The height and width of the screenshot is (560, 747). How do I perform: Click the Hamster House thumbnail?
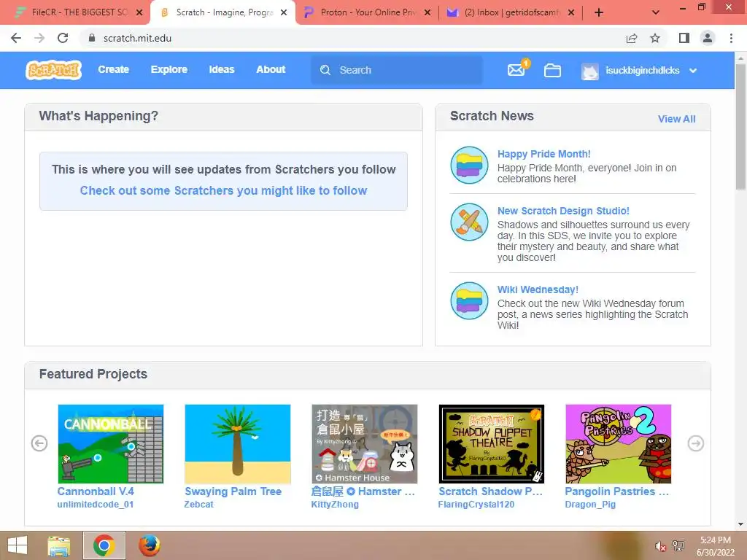[365, 444]
